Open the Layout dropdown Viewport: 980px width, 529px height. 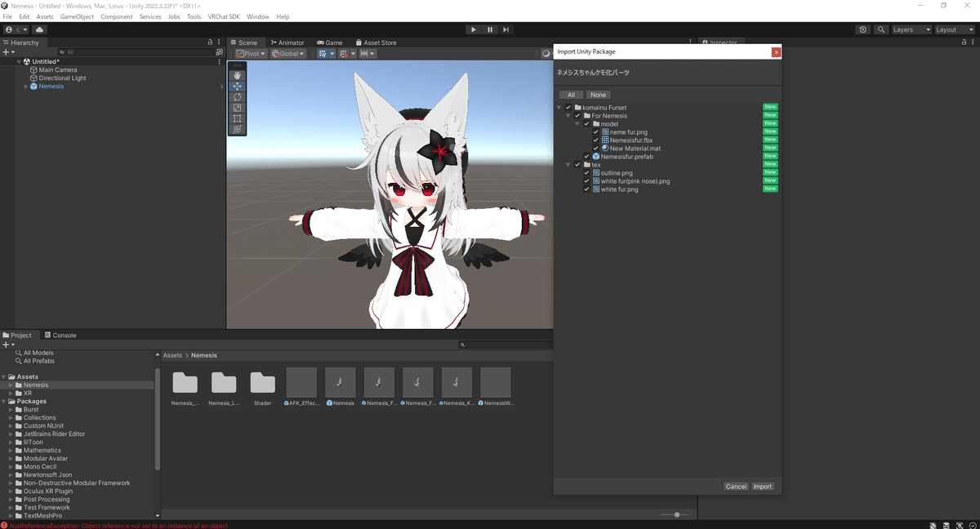click(x=954, y=29)
